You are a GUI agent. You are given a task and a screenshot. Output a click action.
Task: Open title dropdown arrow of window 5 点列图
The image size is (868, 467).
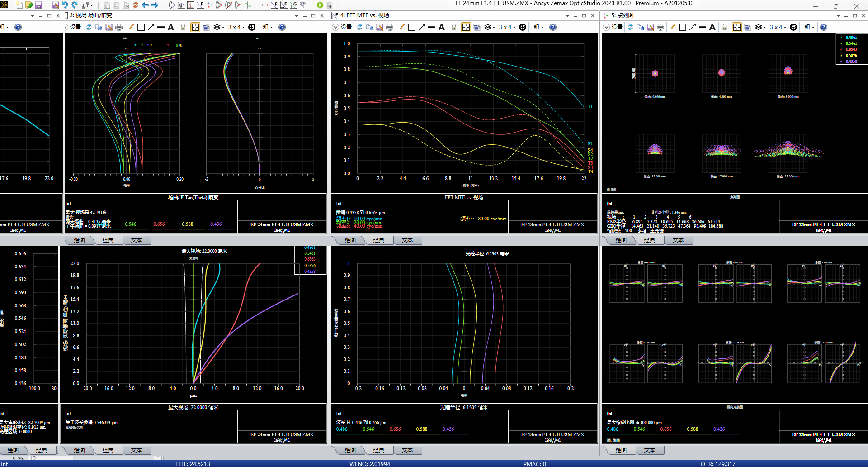pyautogui.click(x=838, y=16)
